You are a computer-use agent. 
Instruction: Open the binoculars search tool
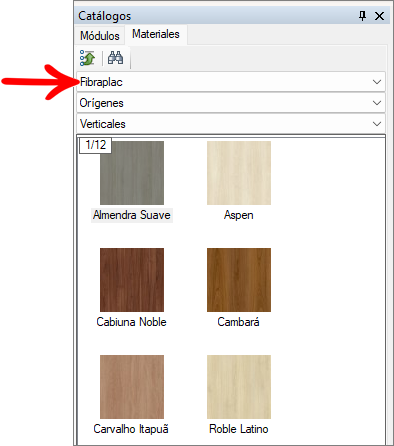tap(115, 58)
